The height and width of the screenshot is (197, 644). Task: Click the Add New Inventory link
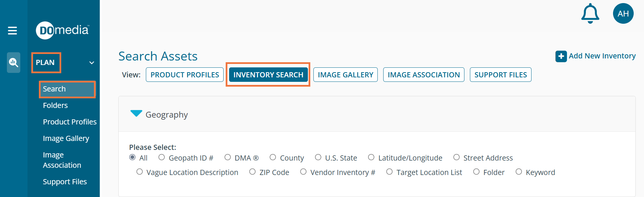pos(602,56)
